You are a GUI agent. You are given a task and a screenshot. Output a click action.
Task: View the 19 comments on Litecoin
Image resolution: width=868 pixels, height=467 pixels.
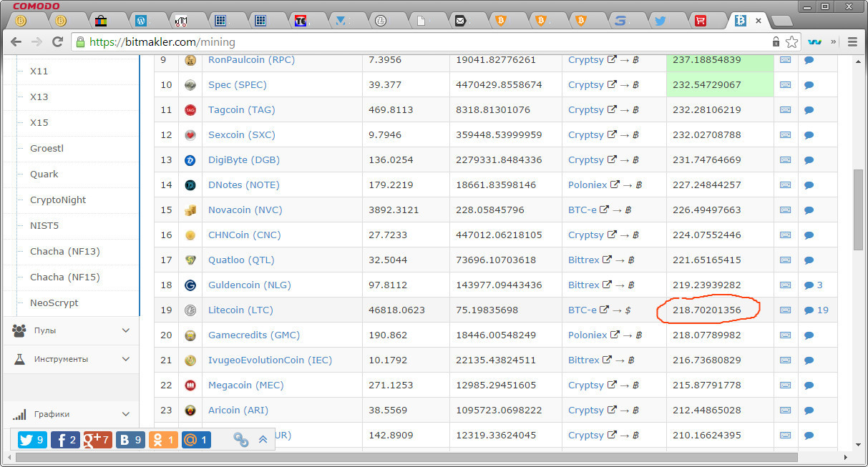pyautogui.click(x=816, y=310)
